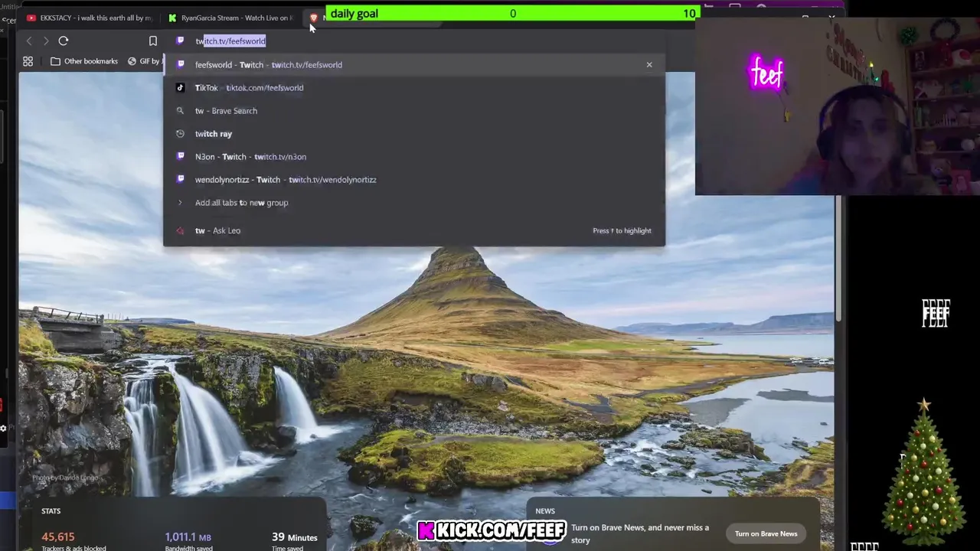Viewport: 980px width, 551px height.
Task: Select the tw - Ask Leo suggestion
Action: [x=413, y=230]
